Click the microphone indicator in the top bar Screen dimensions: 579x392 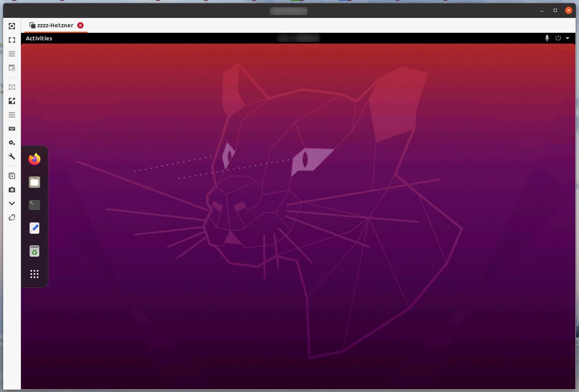(x=547, y=38)
